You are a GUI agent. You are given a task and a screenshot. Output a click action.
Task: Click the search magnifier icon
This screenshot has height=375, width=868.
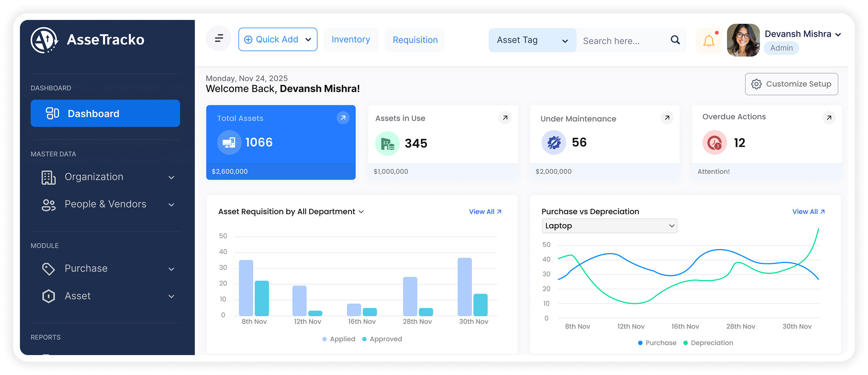coord(675,40)
